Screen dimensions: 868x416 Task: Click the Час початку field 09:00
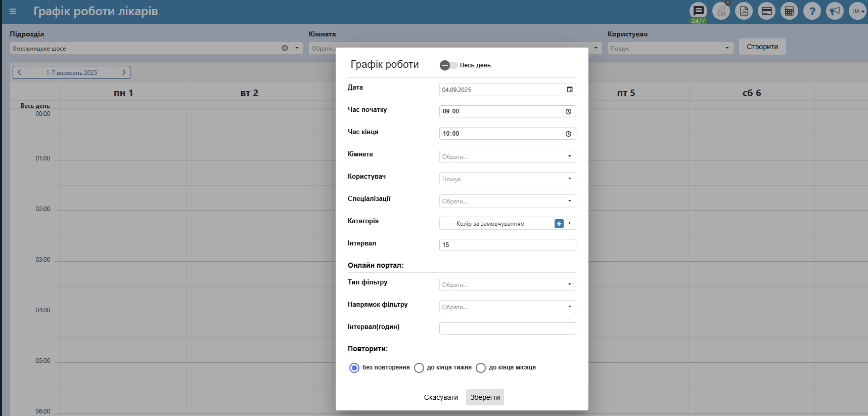point(508,111)
